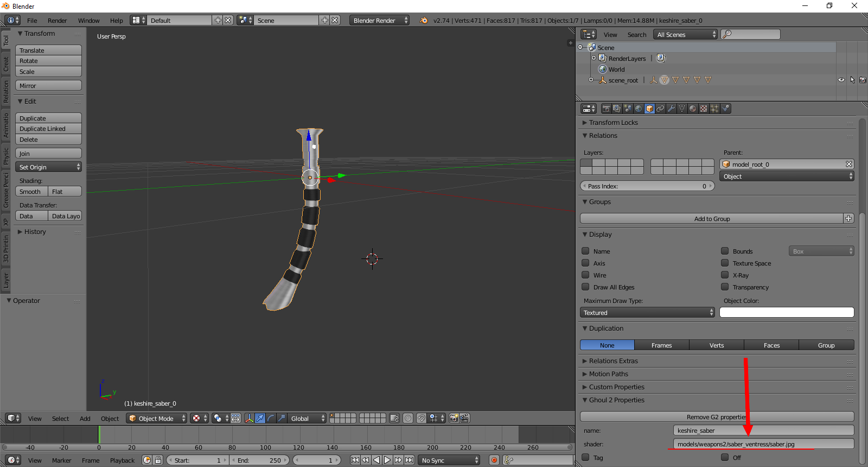Enable the Axis display checkbox
This screenshot has width=868, height=467.
click(x=585, y=263)
